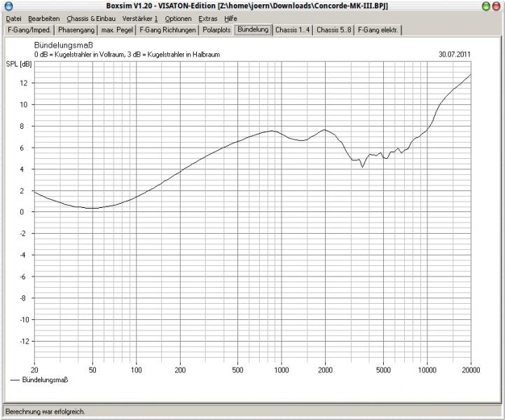Viewport: 505px width, 420px height.
Task: Switch to the Chassis 1..4 tab
Action: [x=293, y=30]
